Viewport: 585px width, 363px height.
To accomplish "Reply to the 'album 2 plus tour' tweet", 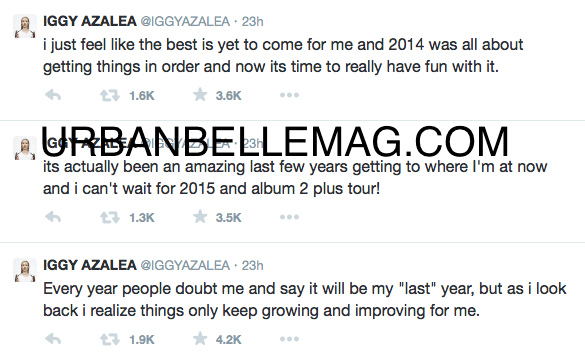I will point(53,217).
